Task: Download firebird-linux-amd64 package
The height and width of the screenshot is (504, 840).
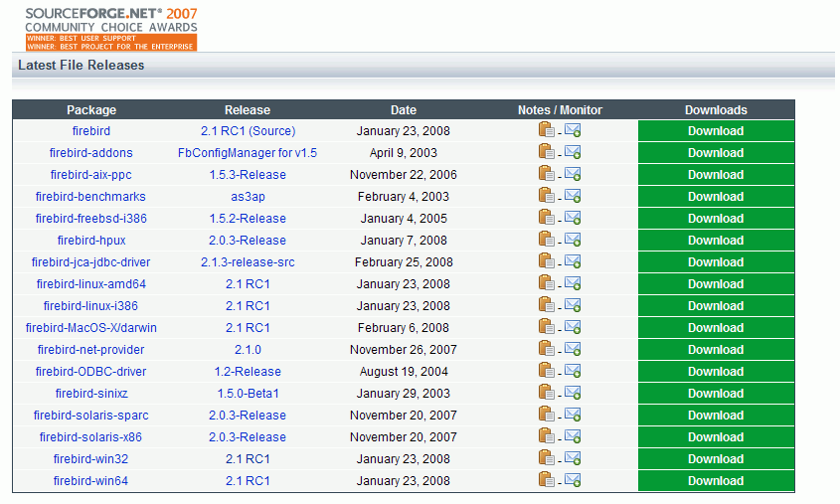Action: click(716, 284)
